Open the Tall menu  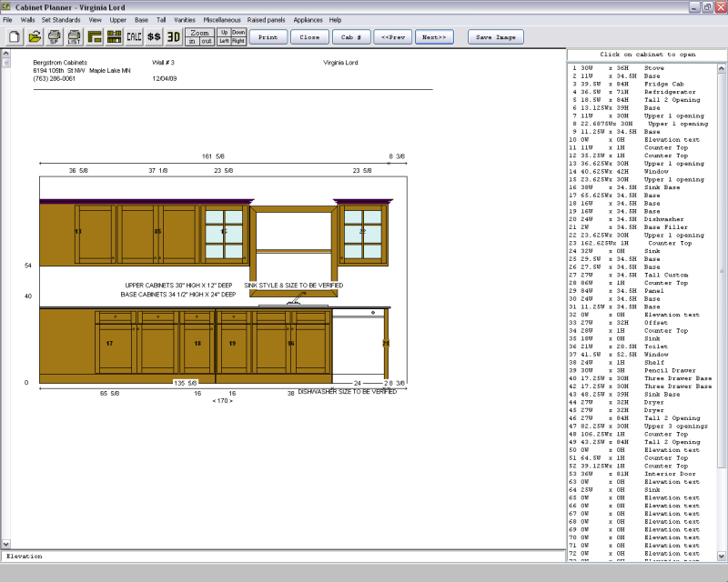coord(161,20)
